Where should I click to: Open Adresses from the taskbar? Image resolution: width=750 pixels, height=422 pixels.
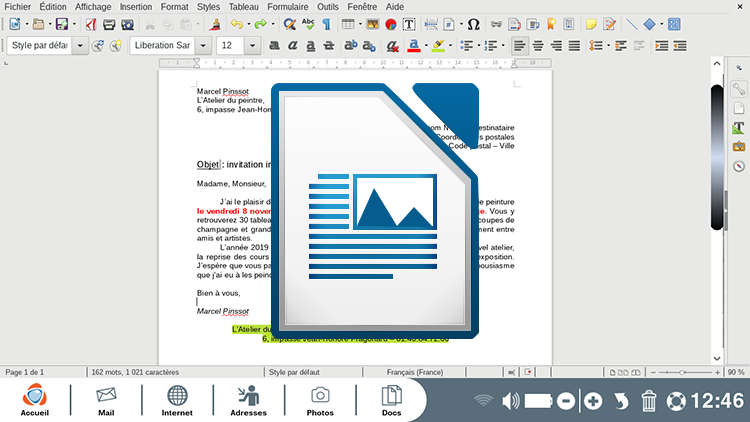coord(248,400)
